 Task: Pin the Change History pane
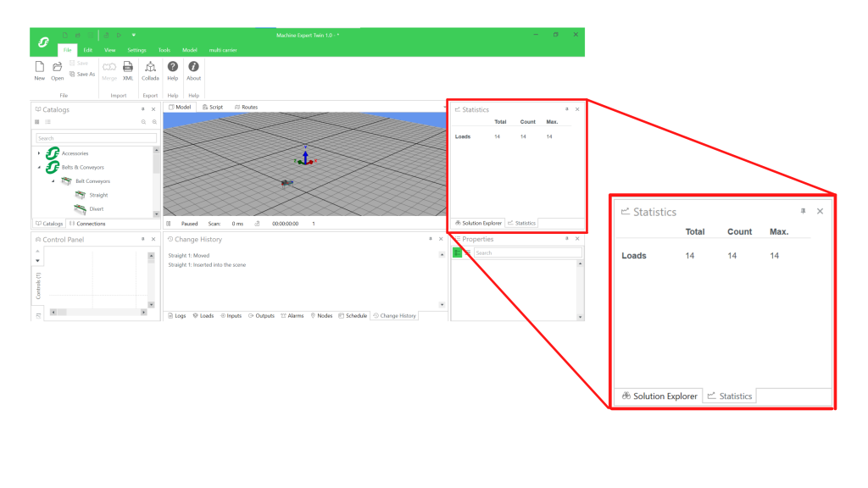click(x=430, y=239)
